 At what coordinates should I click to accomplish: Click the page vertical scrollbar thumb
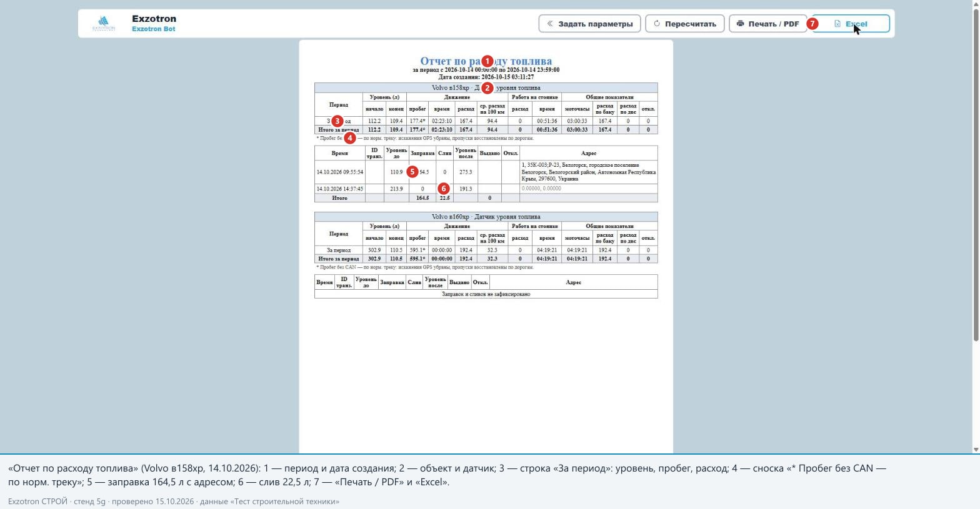(975, 175)
